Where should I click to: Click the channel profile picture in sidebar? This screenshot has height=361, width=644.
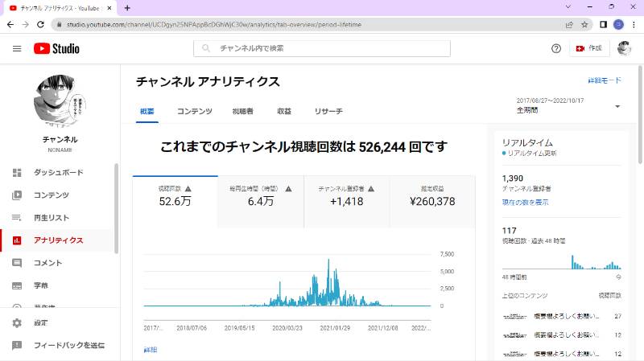(x=60, y=101)
